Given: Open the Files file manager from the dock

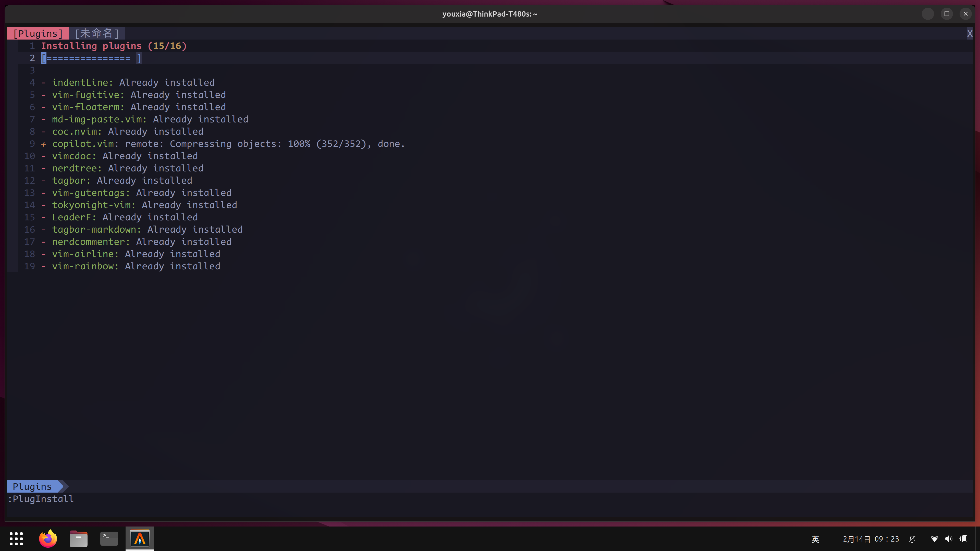Looking at the screenshot, I should [78, 539].
